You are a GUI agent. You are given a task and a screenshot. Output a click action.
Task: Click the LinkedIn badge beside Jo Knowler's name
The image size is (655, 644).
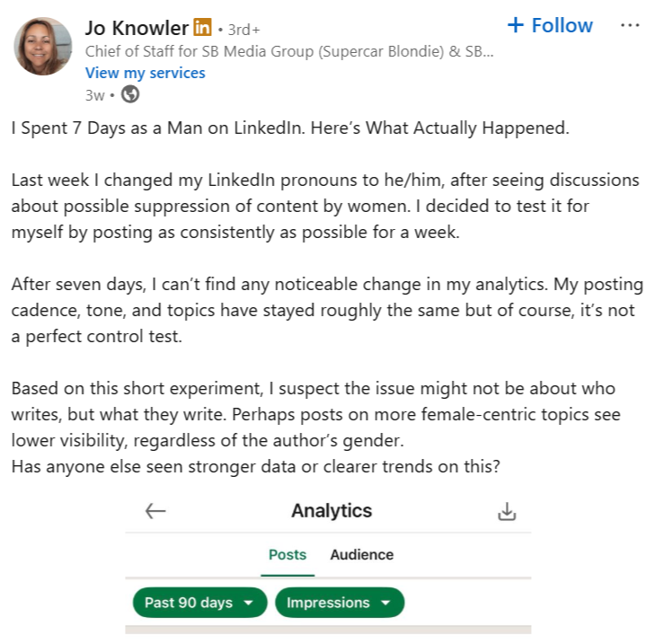tap(203, 28)
